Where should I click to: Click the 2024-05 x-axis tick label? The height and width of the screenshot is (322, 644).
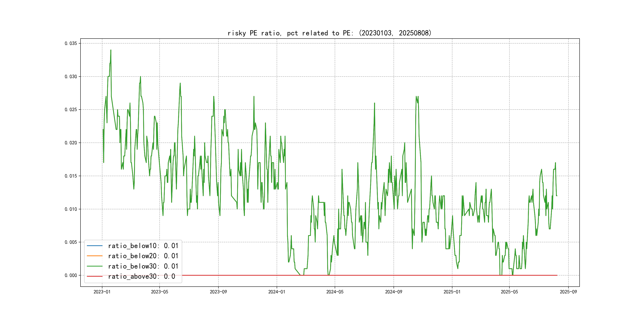tap(335, 292)
